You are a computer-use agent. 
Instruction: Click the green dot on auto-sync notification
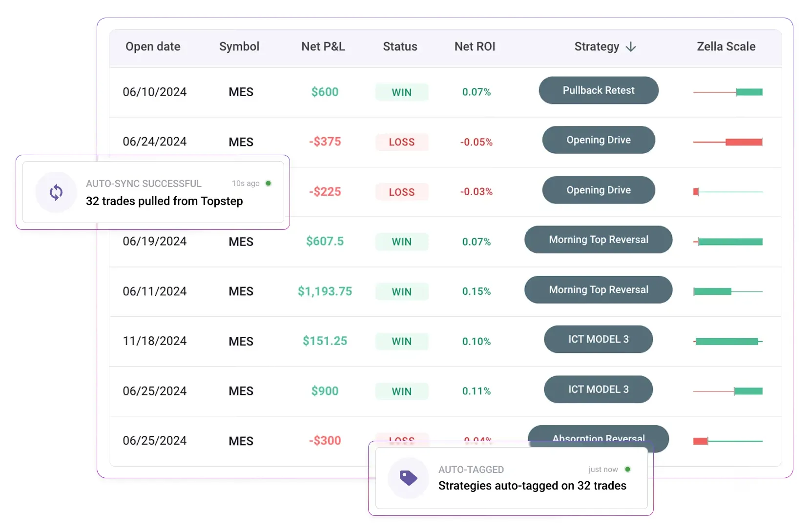pyautogui.click(x=268, y=184)
